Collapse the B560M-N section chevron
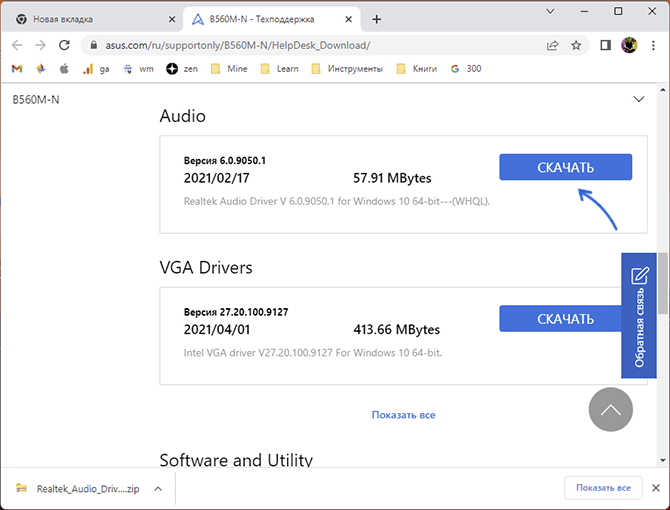 (640, 99)
